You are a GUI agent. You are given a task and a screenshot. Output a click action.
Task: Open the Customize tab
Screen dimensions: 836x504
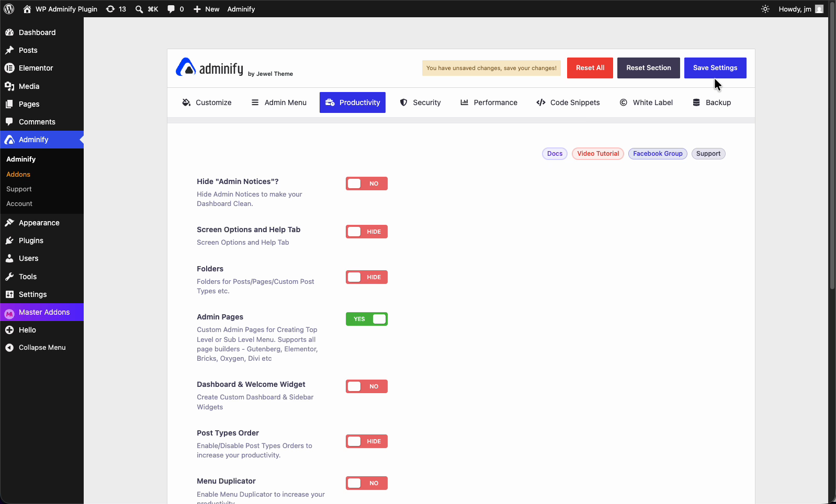pyautogui.click(x=207, y=102)
